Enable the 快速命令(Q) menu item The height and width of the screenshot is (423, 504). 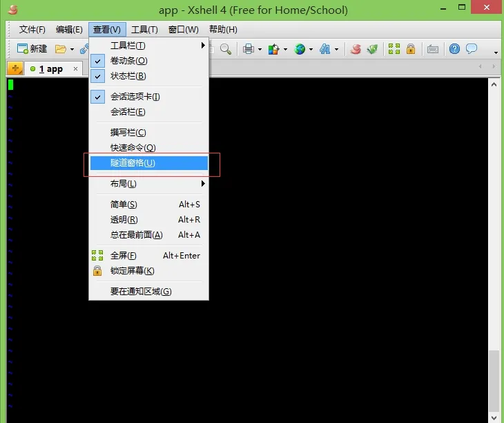(x=149, y=148)
